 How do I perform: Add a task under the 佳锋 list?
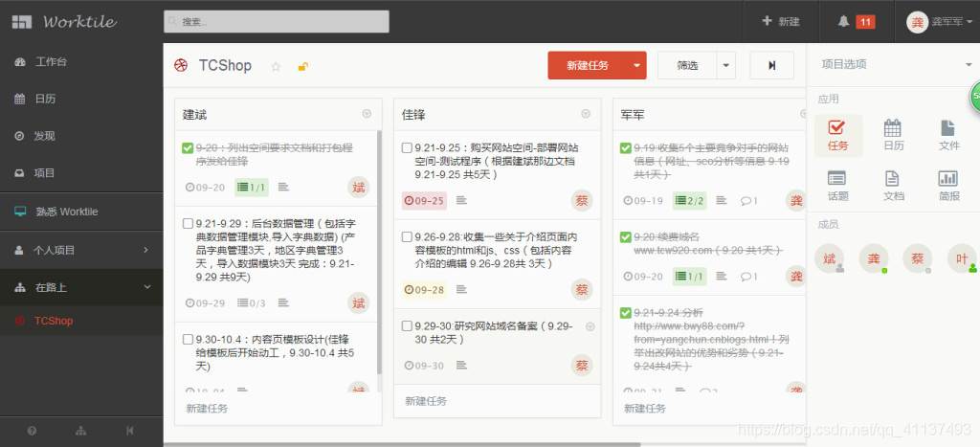pos(426,401)
